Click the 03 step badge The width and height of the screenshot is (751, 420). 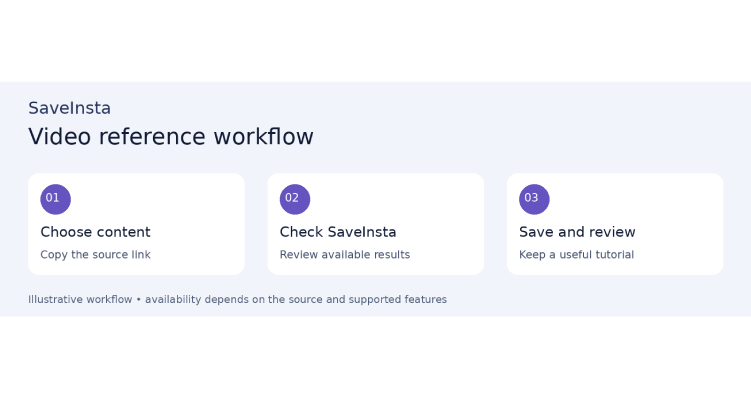(534, 199)
